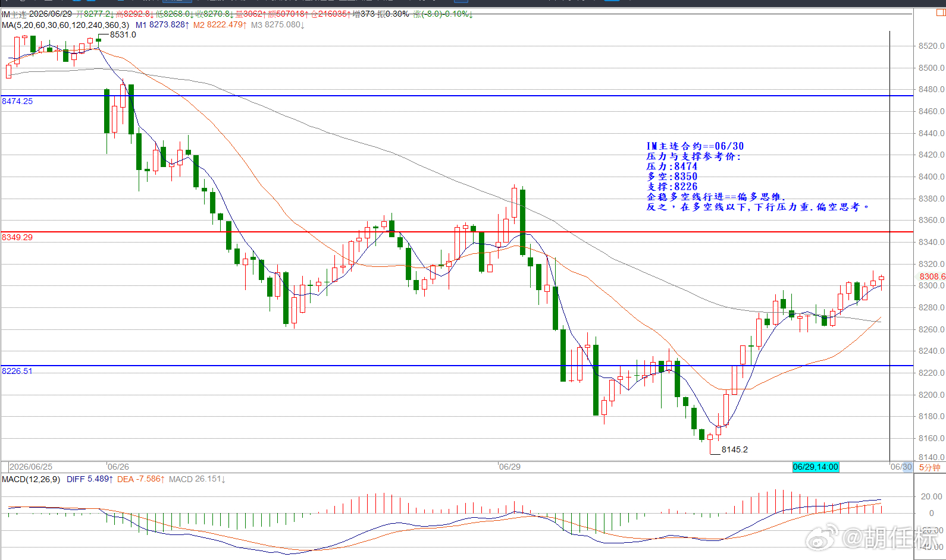Click the 06/29 date marker on axis
The width and height of the screenshot is (946, 560).
[x=510, y=467]
